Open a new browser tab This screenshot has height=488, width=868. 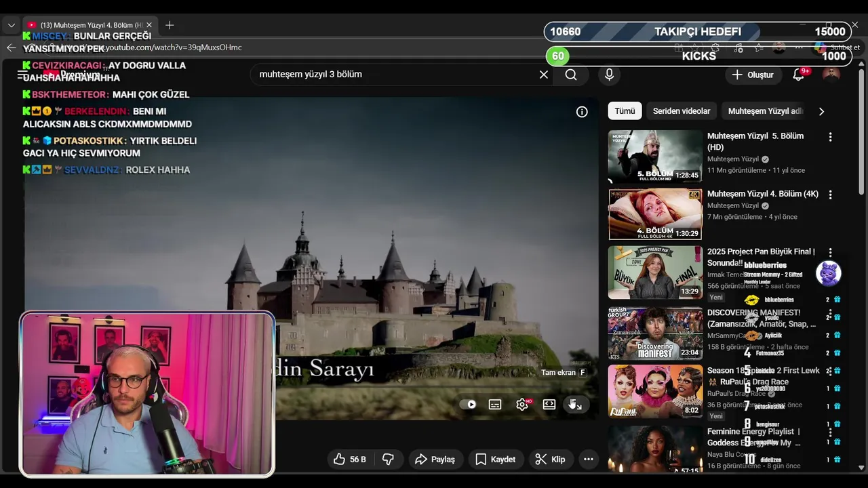coord(170,25)
